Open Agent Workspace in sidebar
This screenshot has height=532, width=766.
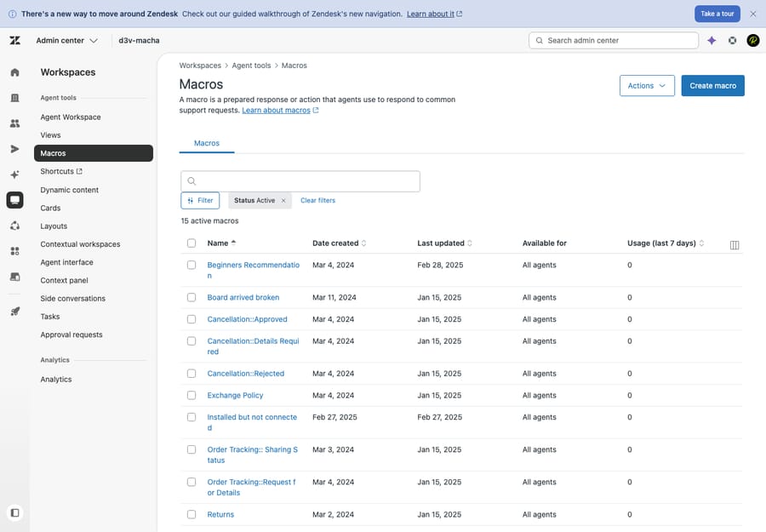[71, 117]
